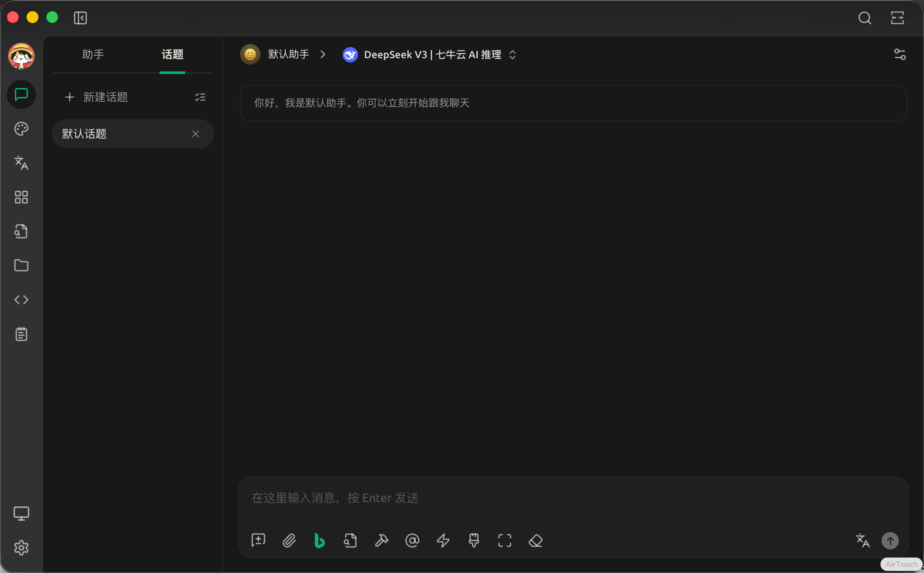Toggle expand input box fullscreen icon
The width and height of the screenshot is (924, 573).
click(x=505, y=541)
